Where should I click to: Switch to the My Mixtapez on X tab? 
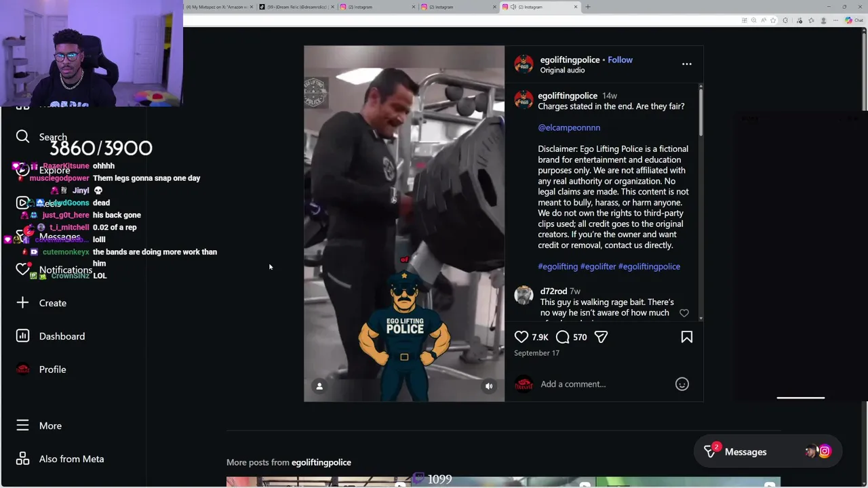coord(218,7)
